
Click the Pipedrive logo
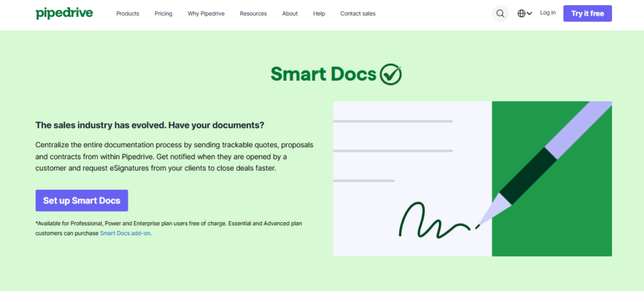click(64, 13)
